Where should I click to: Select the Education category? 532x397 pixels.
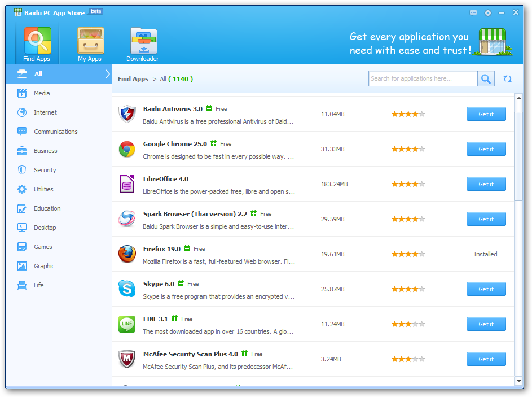point(59,208)
